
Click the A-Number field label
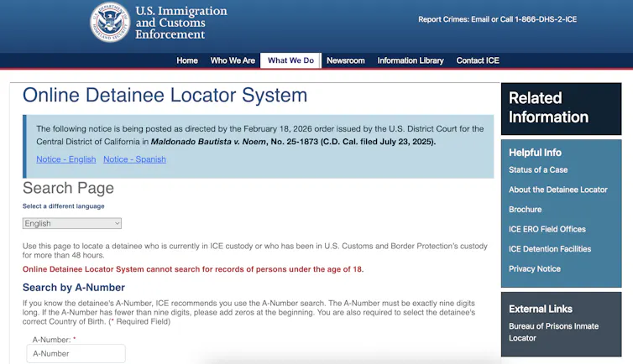(52, 340)
